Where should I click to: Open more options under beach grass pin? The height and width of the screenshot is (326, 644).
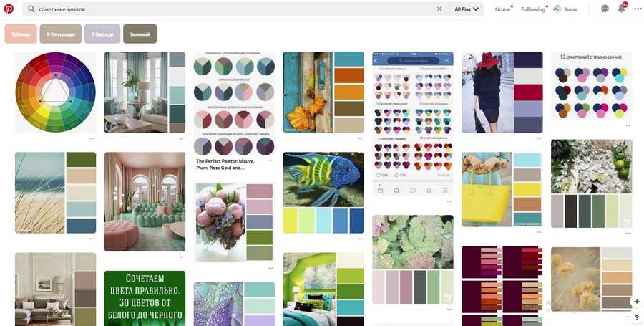(x=92, y=239)
